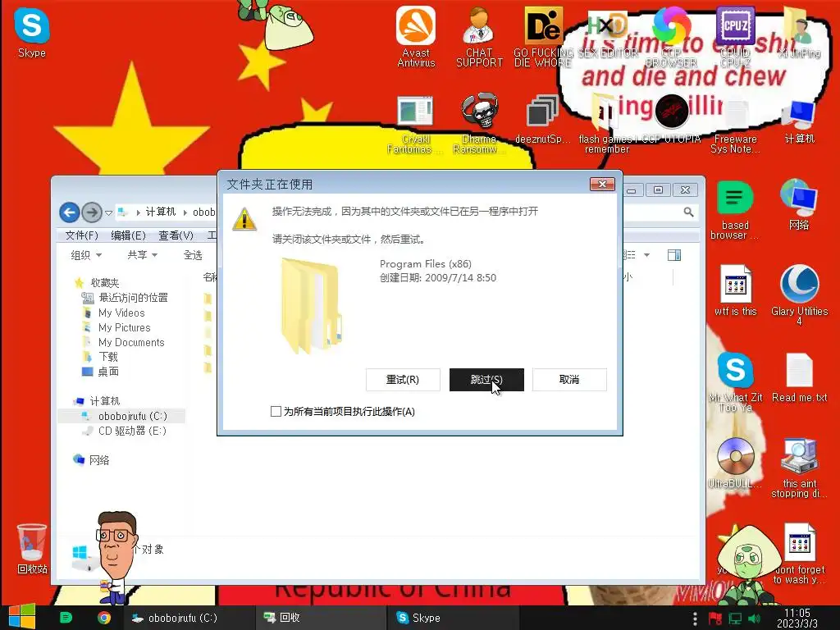Image resolution: width=840 pixels, height=630 pixels.
Task: Open the 回收站 recycle bin
Action: pyautogui.click(x=32, y=549)
